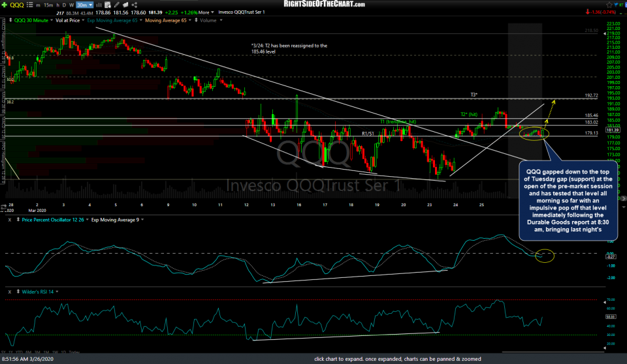Open QQQ 30 Minute legend dropdown

coord(52,20)
